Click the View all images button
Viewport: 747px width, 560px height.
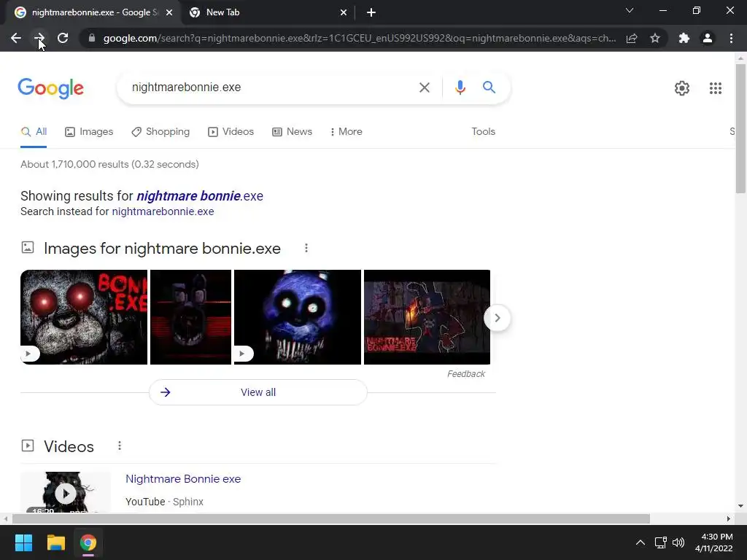(x=258, y=392)
